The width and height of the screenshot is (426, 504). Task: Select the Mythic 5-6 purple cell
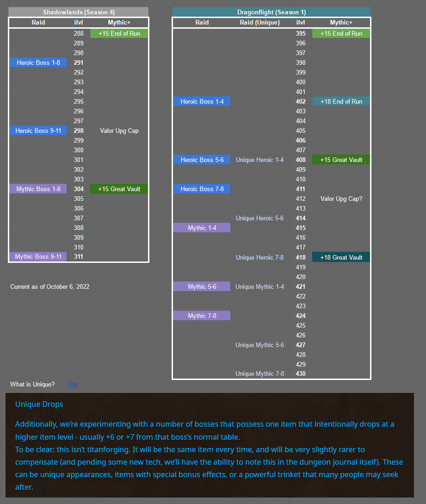coord(202,287)
